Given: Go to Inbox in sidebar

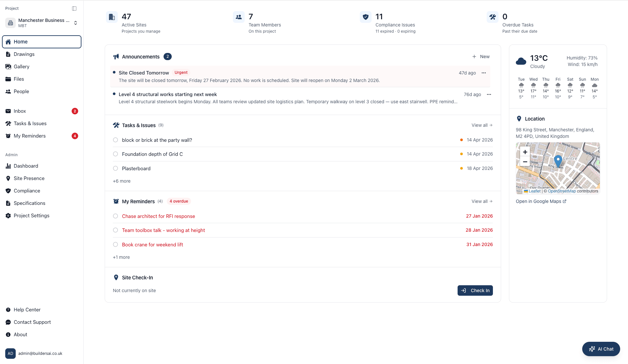Looking at the screenshot, I should [20, 111].
